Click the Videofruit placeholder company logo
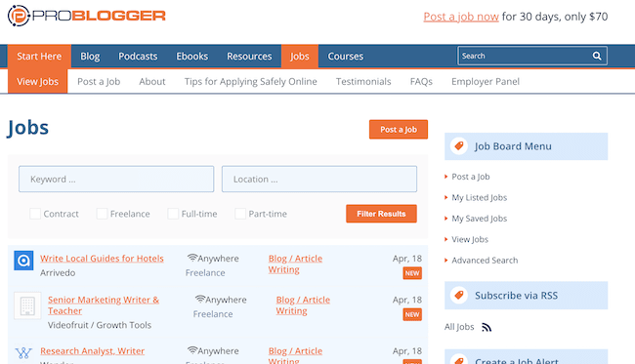Viewport: 635px width, 364px height. pos(27,305)
